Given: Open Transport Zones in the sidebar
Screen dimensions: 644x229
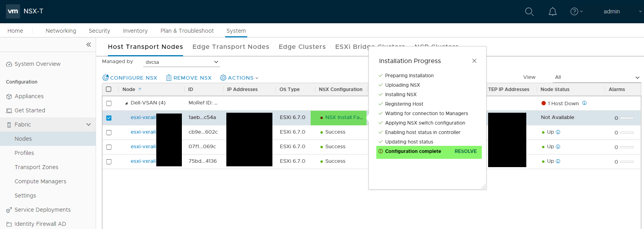Looking at the screenshot, I should [37, 167].
